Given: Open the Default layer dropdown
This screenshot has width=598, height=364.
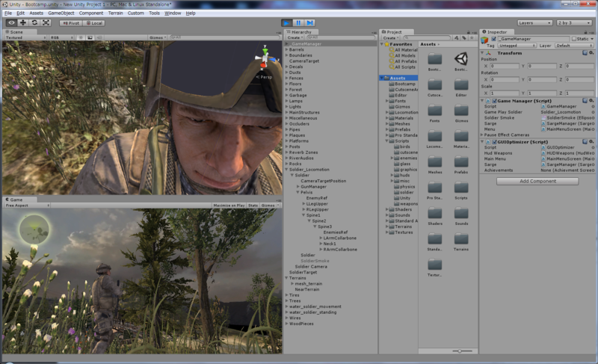Looking at the screenshot, I should coord(574,46).
